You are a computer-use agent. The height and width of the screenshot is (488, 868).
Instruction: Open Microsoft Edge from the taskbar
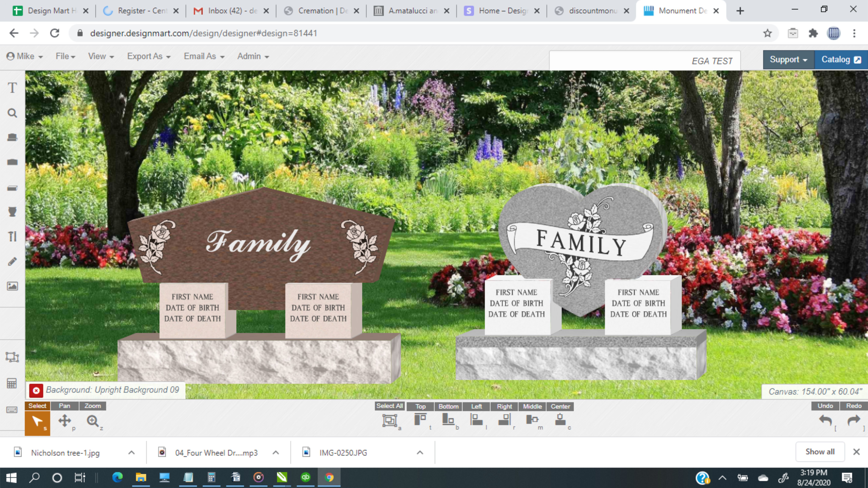[117, 477]
